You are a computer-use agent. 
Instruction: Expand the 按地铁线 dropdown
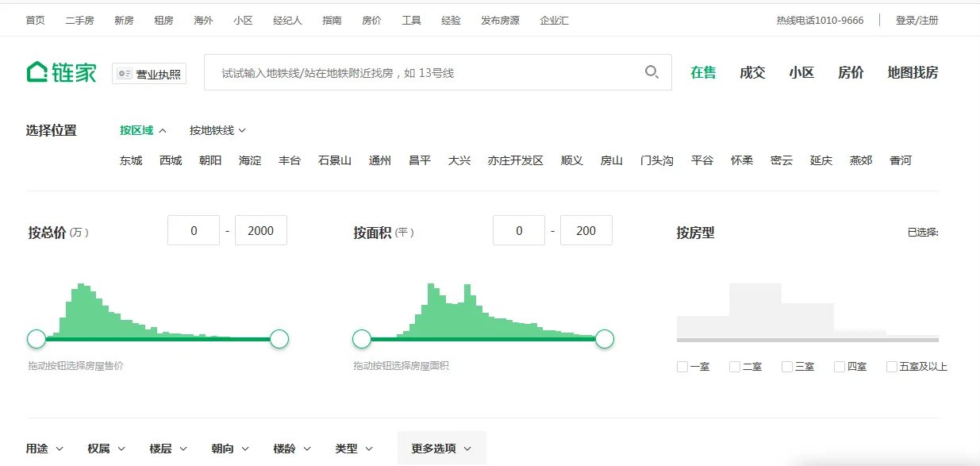pyautogui.click(x=214, y=129)
